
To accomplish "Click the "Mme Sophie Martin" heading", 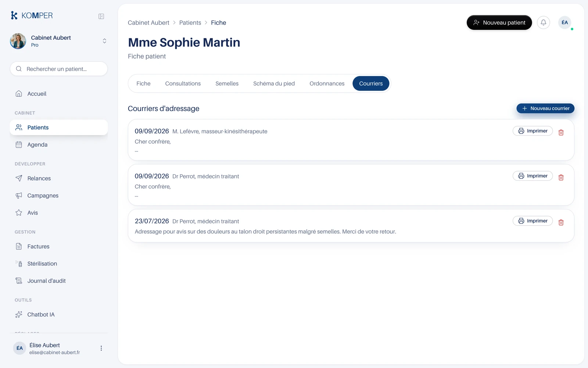I will point(184,42).
